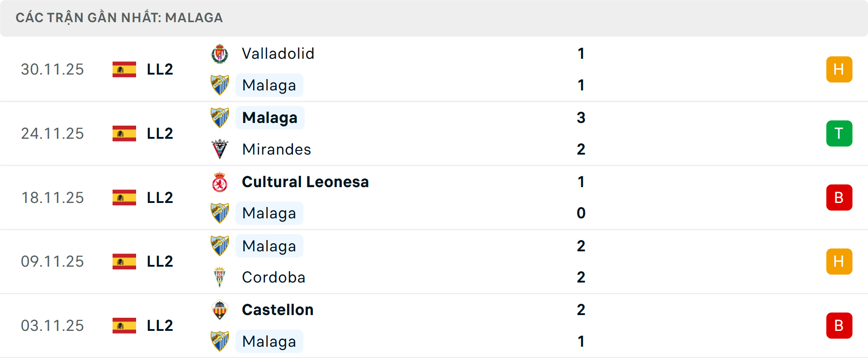This screenshot has width=868, height=358.
Task: Click Spain flag on the 09.11.25 row
Action: coord(124,261)
